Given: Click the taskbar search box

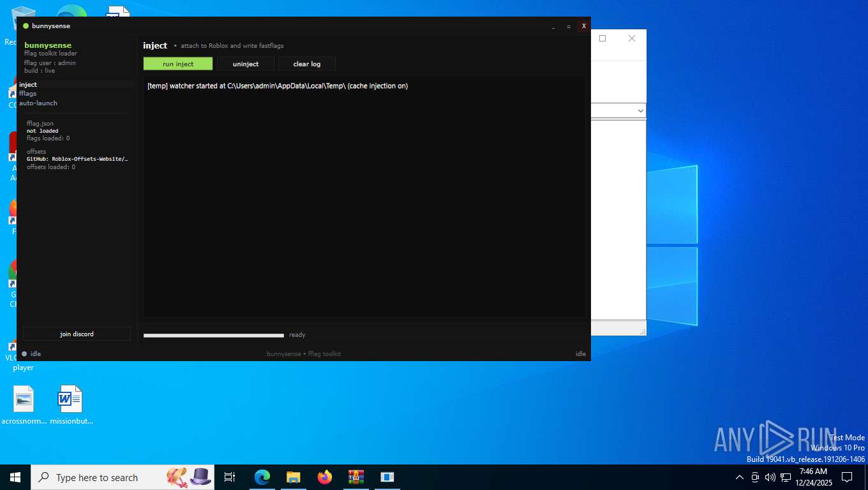Looking at the screenshot, I should tap(123, 477).
